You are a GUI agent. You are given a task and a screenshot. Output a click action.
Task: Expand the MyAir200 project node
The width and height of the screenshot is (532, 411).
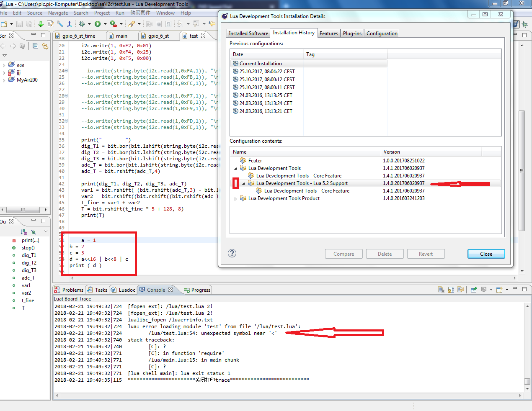[4, 80]
